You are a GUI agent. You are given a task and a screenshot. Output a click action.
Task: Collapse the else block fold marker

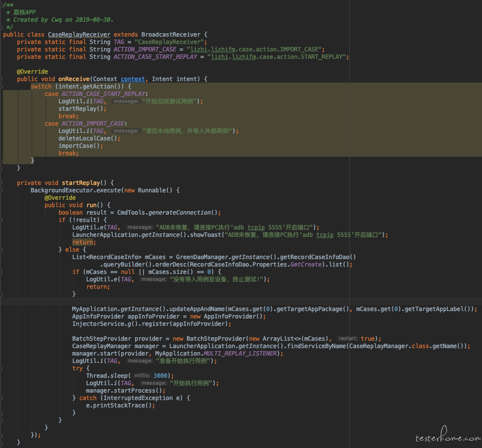point(1,250)
